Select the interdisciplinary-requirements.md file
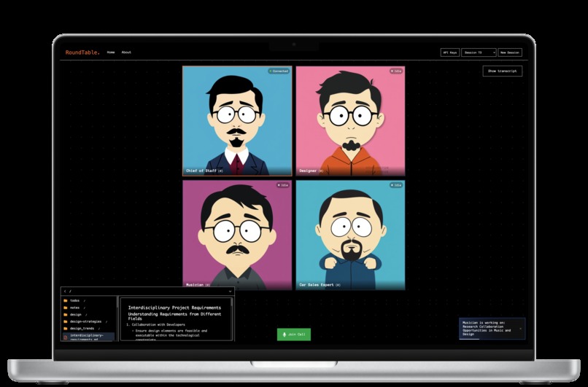The width and height of the screenshot is (588, 387). [x=88, y=337]
